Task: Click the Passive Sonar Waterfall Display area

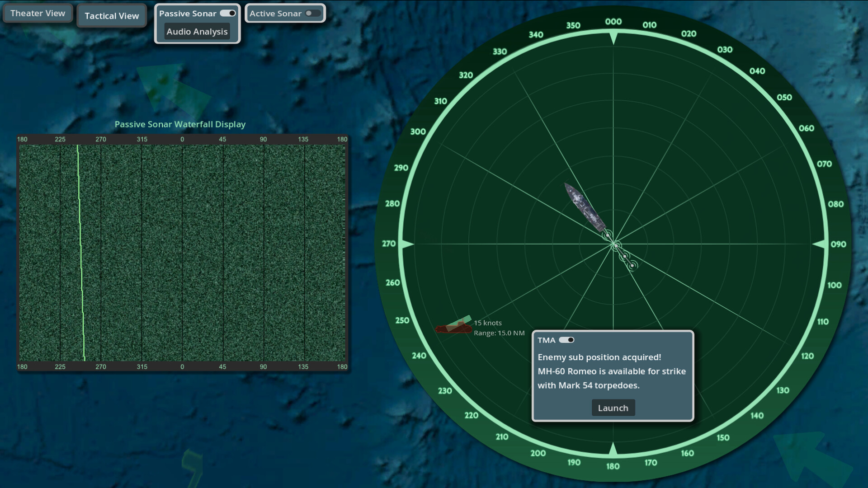Action: [181, 253]
